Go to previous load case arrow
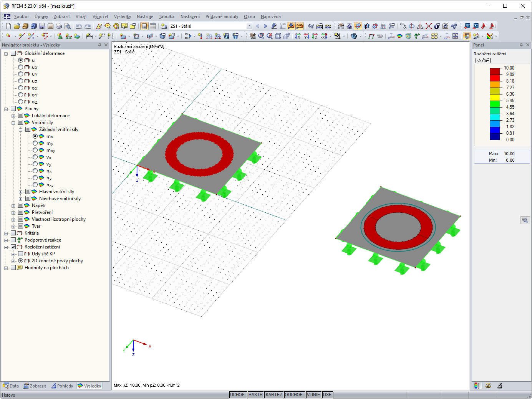The width and height of the screenshot is (532, 399). pos(257,26)
